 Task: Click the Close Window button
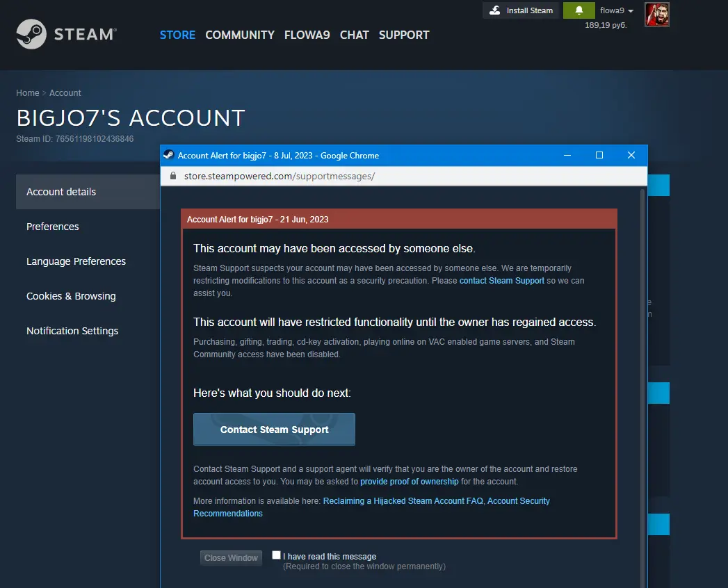coord(231,558)
